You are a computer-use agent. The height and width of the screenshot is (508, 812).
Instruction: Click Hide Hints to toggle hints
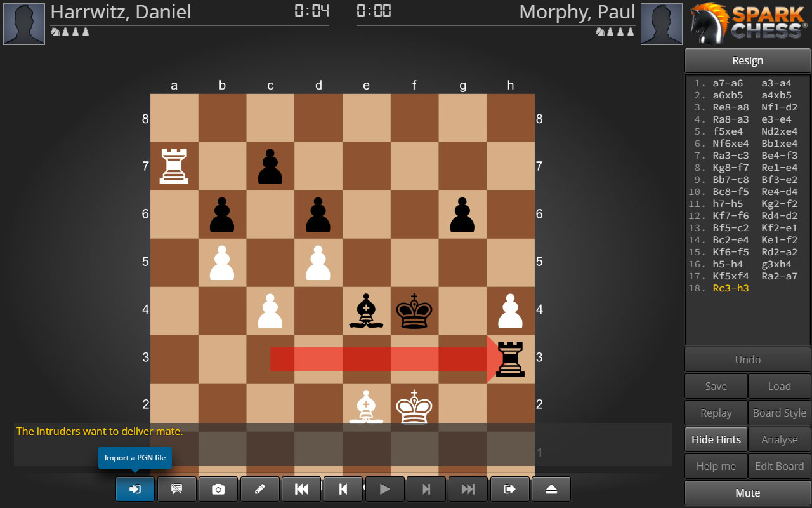click(x=716, y=439)
